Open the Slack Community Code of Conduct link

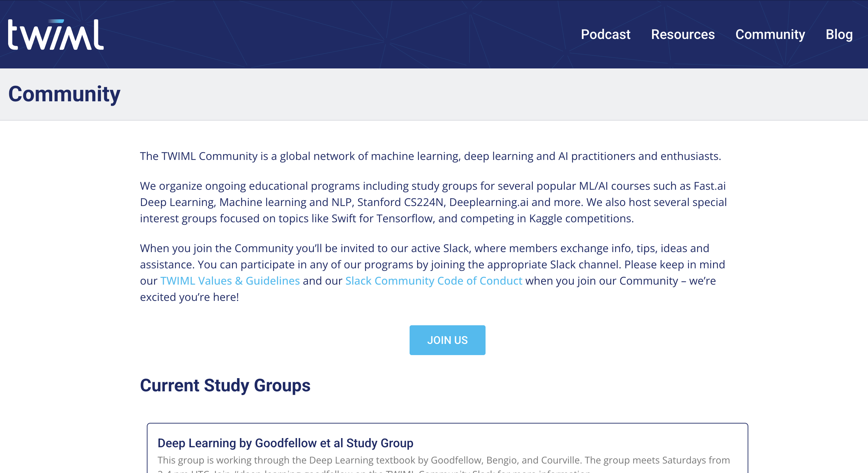433,281
